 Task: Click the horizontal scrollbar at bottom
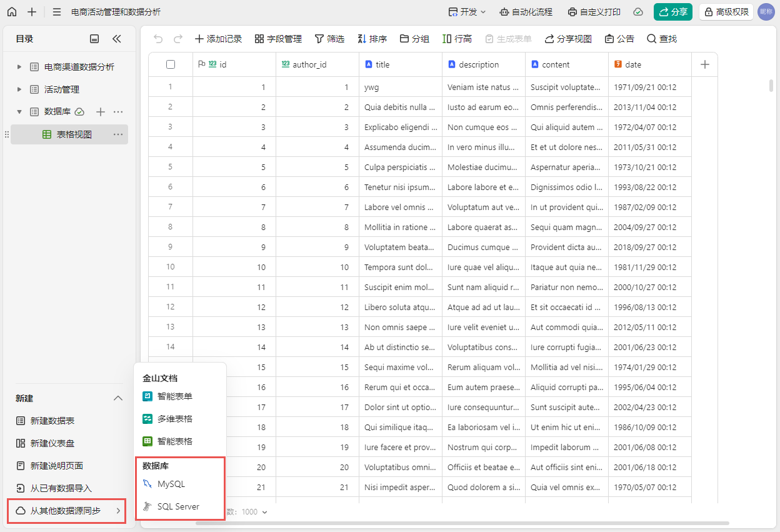click(x=462, y=523)
